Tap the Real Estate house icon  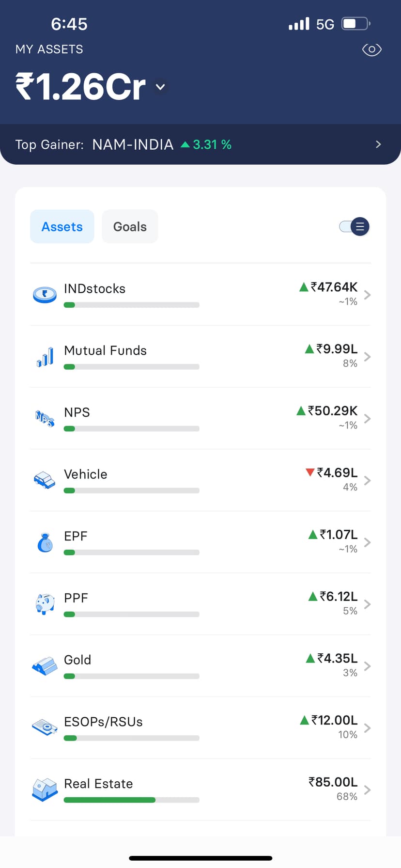45,789
